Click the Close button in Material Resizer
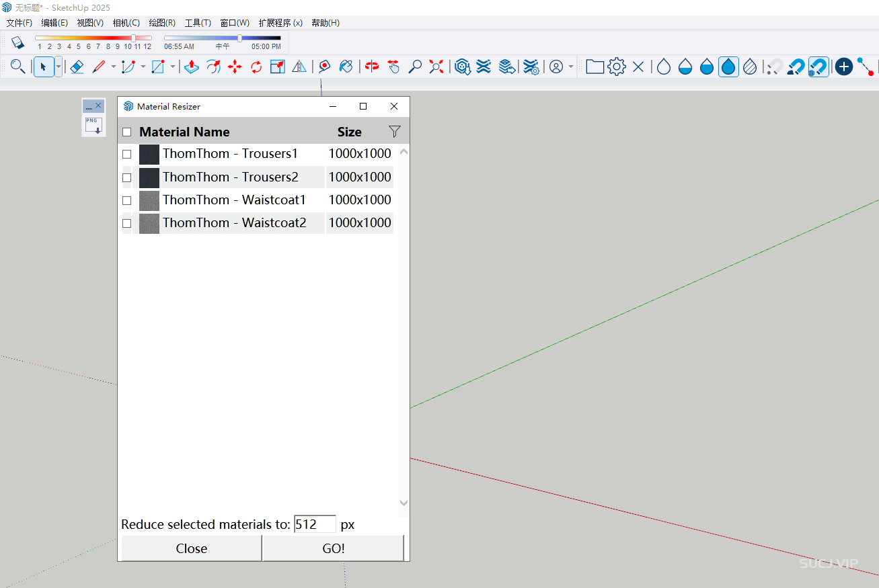The height and width of the screenshot is (588, 879). [191, 548]
